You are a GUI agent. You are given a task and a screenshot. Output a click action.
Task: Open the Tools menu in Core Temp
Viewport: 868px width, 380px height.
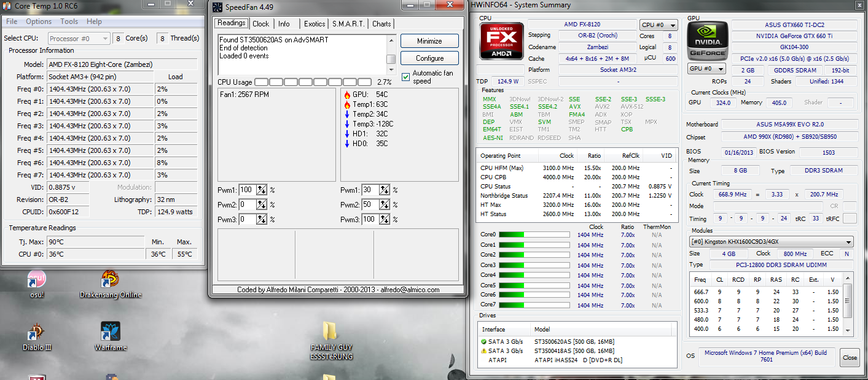click(x=69, y=21)
